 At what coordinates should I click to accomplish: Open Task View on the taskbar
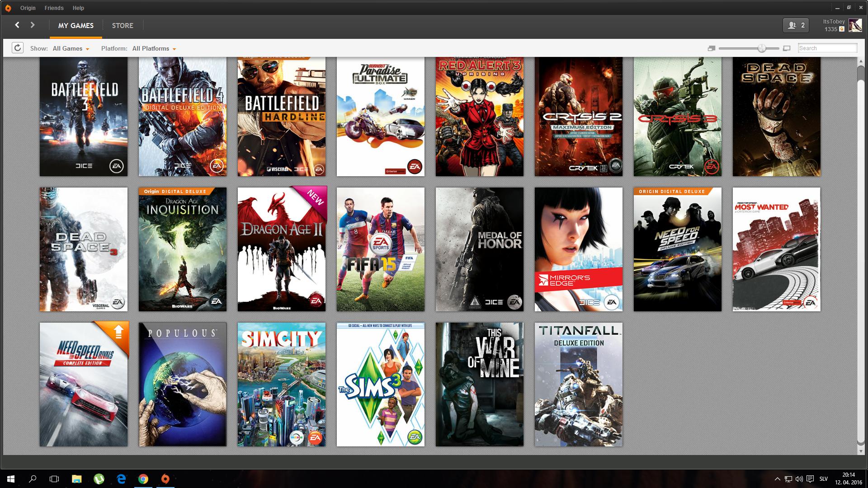(x=54, y=479)
